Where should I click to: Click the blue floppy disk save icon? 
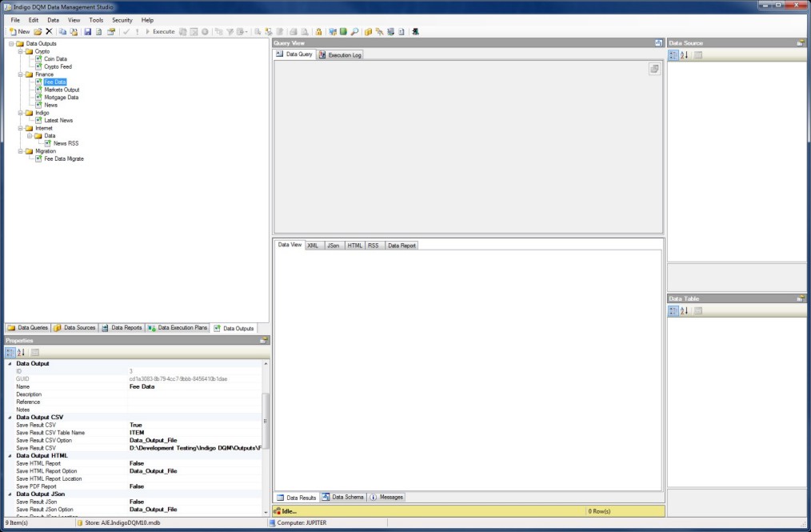pyautogui.click(x=87, y=32)
